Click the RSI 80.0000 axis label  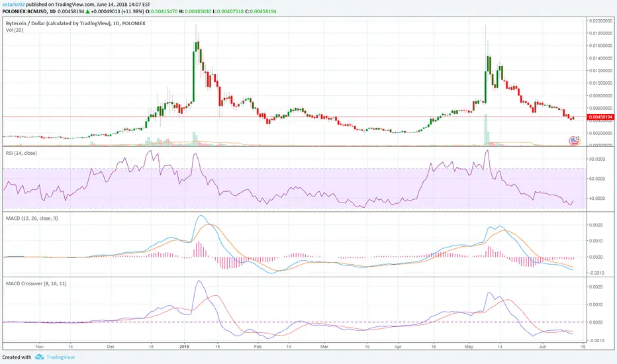(596, 159)
